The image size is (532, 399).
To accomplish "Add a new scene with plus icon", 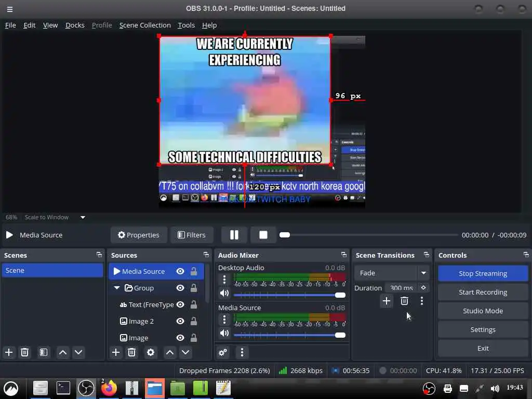I will [9, 352].
